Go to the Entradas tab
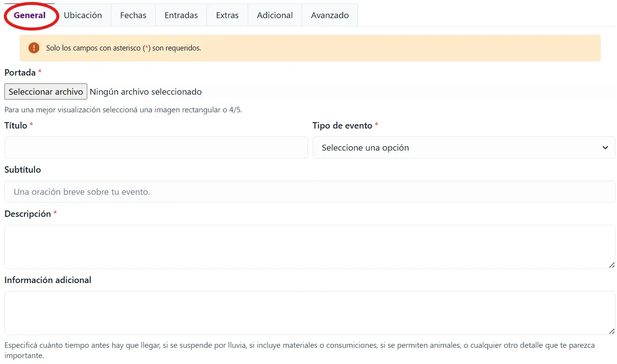617x364 pixels. point(181,15)
